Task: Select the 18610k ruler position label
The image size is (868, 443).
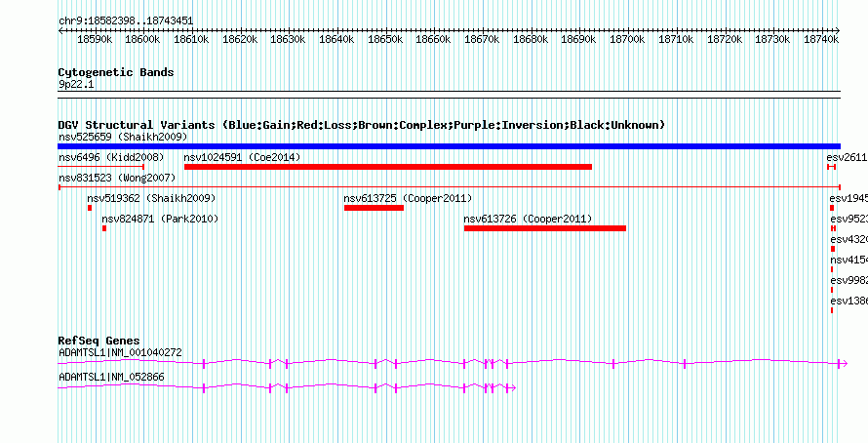Action: 191,40
